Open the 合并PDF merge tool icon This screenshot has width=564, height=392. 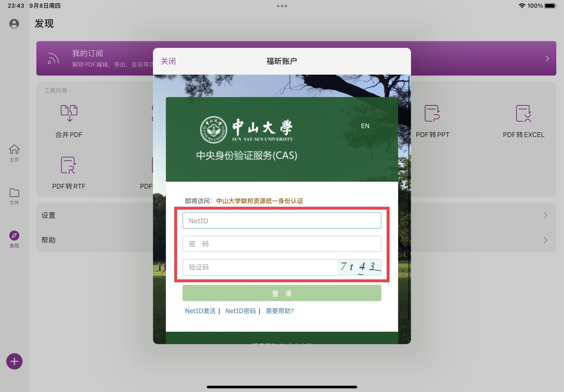coord(69,113)
